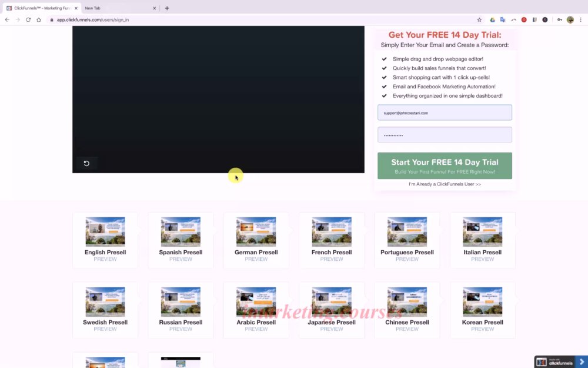Preview the Spanish Presell
This screenshot has width=588, height=368.
click(x=181, y=259)
